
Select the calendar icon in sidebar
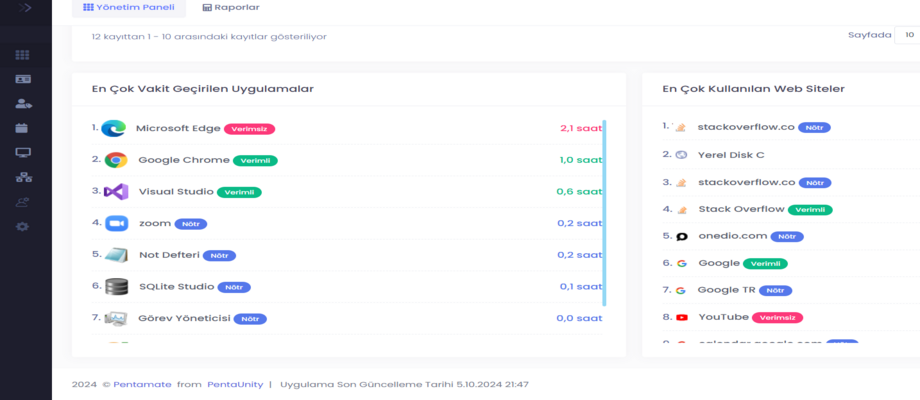click(22, 128)
